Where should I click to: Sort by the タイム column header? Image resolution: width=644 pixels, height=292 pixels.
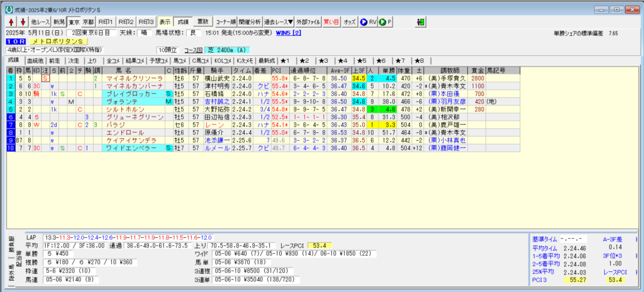point(242,70)
